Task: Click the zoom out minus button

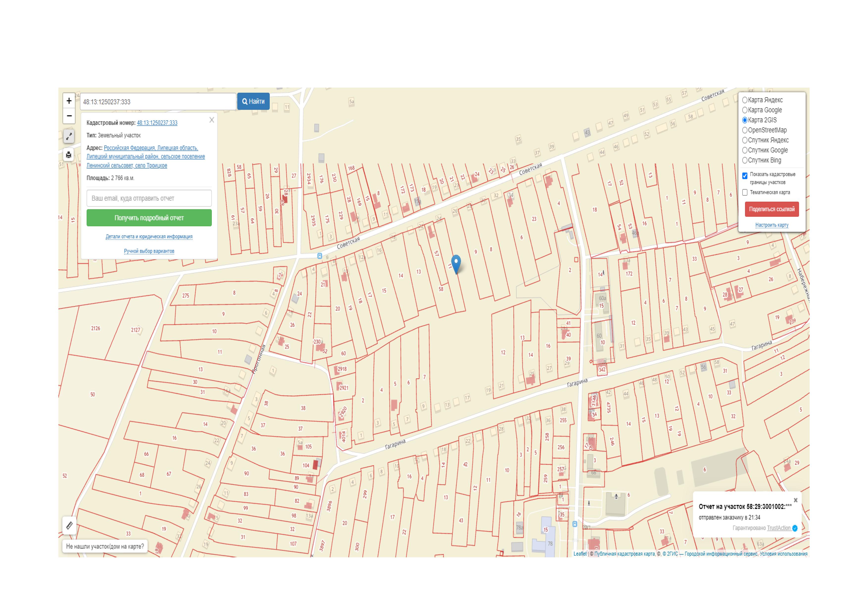Action: coord(69,116)
